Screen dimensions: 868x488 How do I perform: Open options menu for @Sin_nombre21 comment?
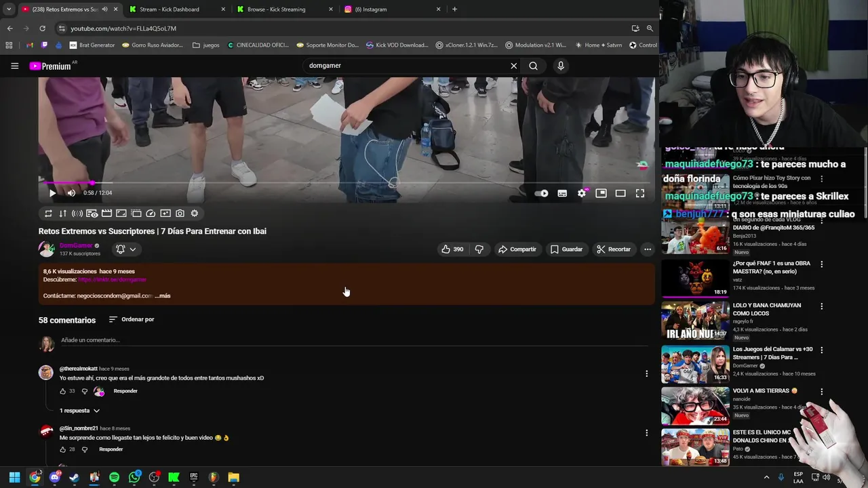pyautogui.click(x=646, y=432)
